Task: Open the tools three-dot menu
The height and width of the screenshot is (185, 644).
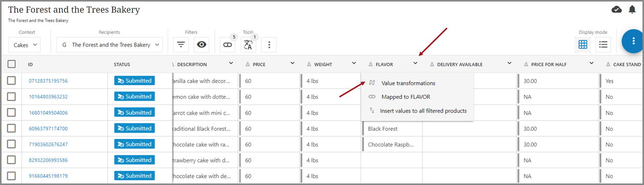Action: point(269,45)
